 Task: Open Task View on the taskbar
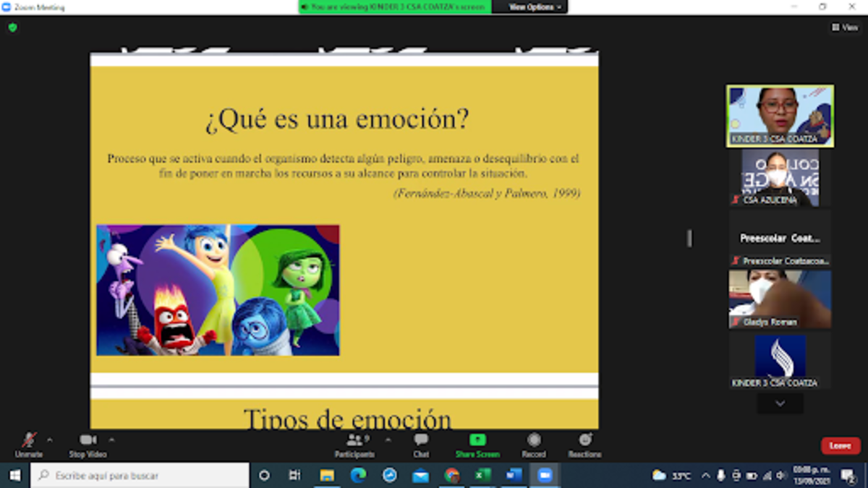pyautogui.click(x=294, y=475)
